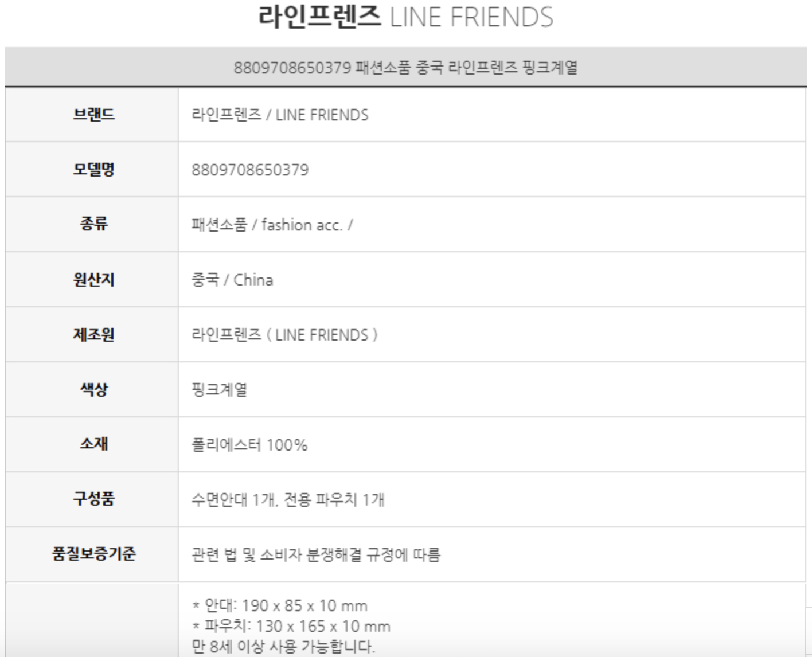Click manufacturer value 라인프렌즈 ( LINE FRIENDS )
Screen dimensions: 812x657
[284, 335]
